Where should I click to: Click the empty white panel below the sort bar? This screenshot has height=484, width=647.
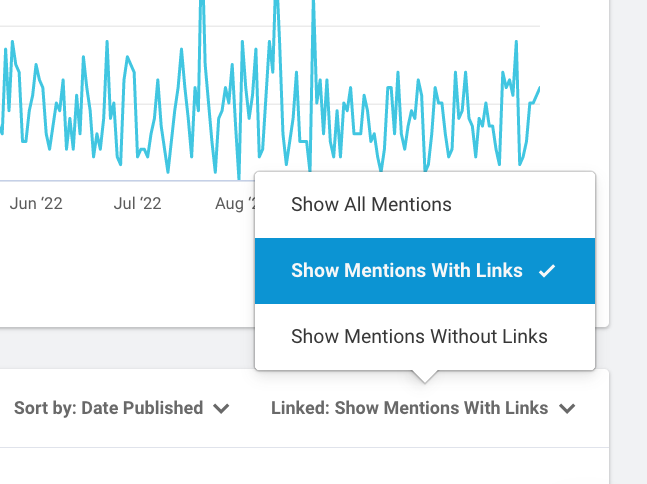tap(300, 466)
